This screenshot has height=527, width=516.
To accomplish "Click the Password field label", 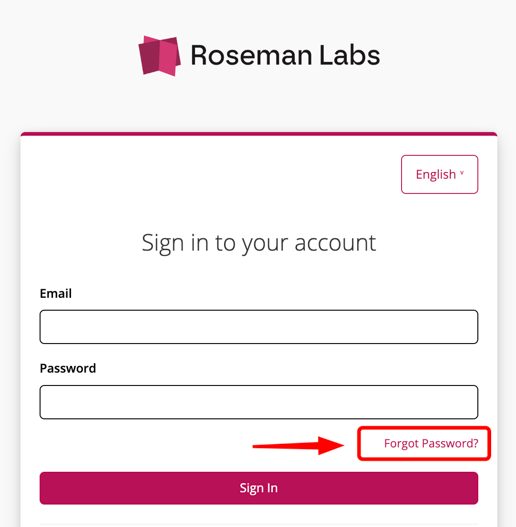I will coord(68,368).
